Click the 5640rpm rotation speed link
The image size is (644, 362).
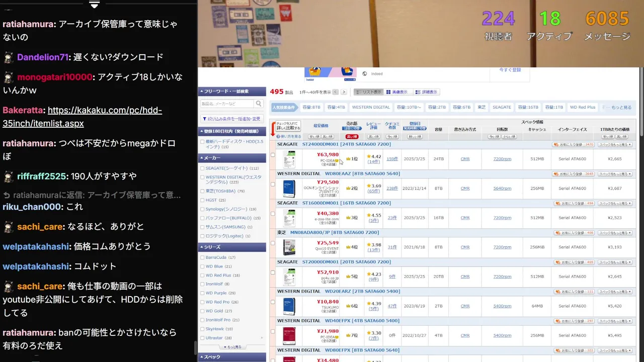point(502,189)
